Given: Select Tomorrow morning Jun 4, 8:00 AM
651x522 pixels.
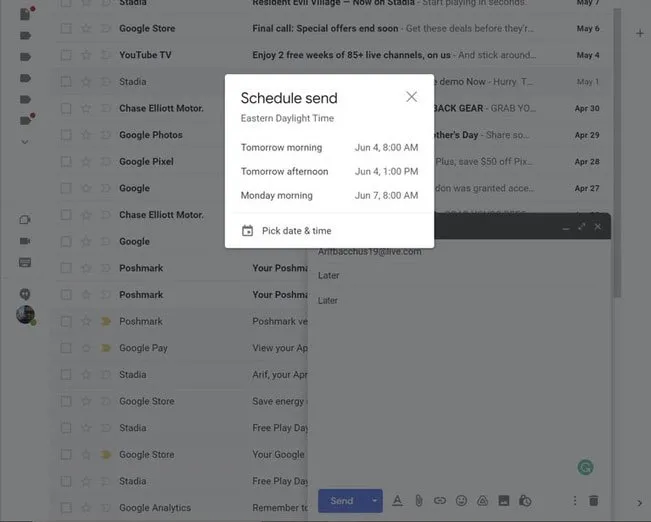Looking at the screenshot, I should point(329,148).
